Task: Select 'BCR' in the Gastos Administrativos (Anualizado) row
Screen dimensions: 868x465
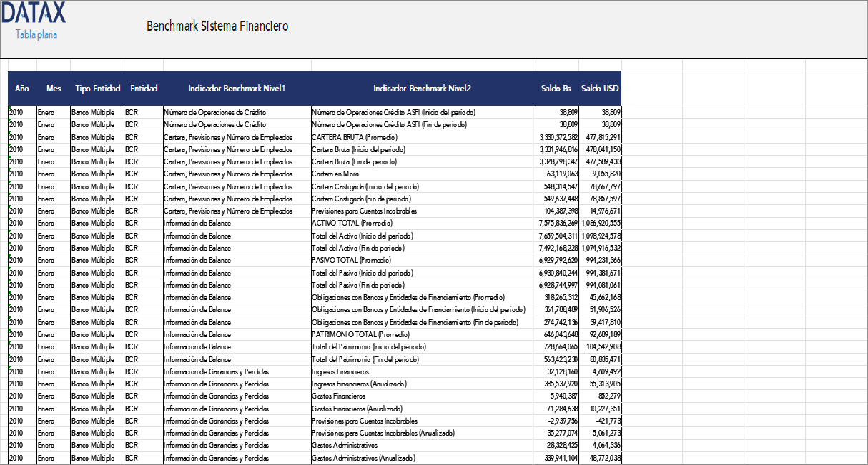Action: [144, 458]
